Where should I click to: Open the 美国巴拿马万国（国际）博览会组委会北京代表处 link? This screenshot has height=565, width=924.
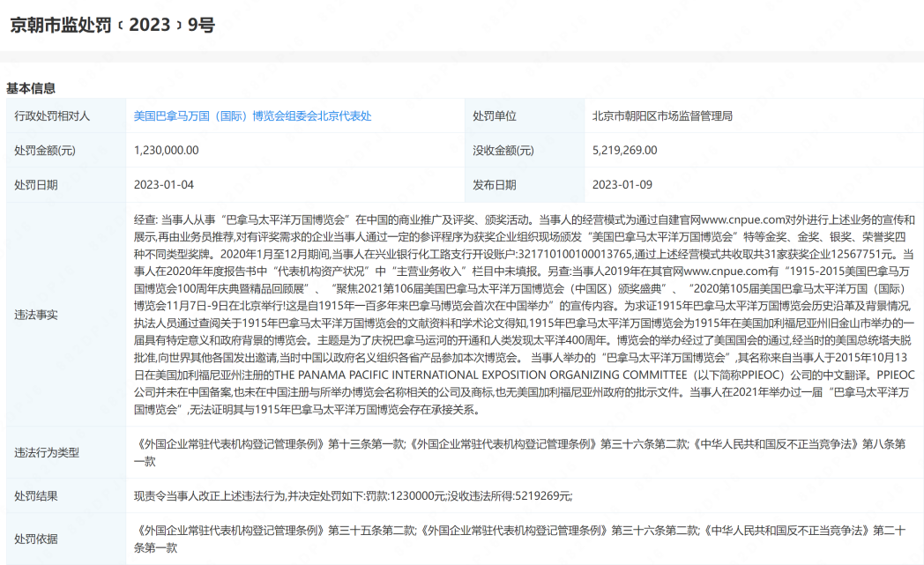click(252, 116)
